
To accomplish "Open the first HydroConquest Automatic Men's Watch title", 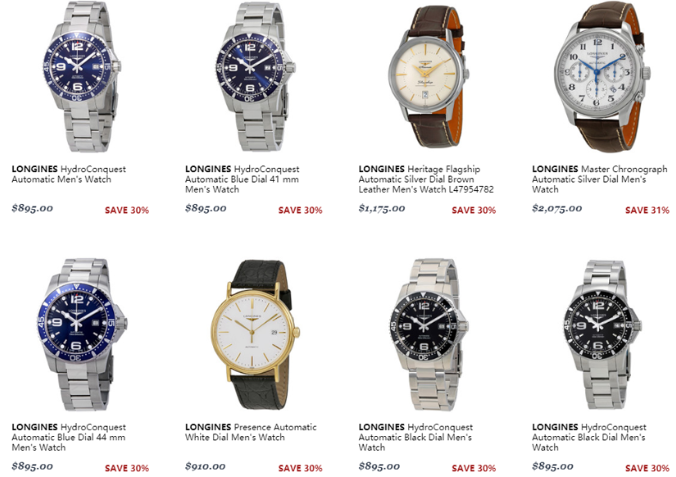I will coord(69,174).
